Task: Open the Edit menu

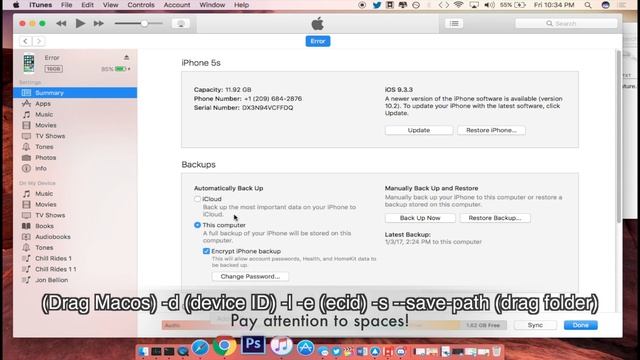Action: 87,5
